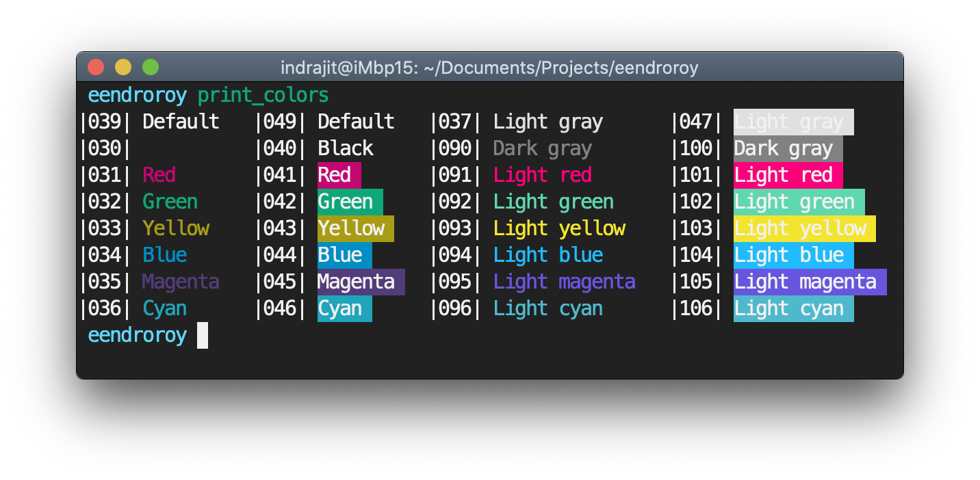Close the terminal window with the red button
Viewport: 980px width, 480px height.
[96, 67]
